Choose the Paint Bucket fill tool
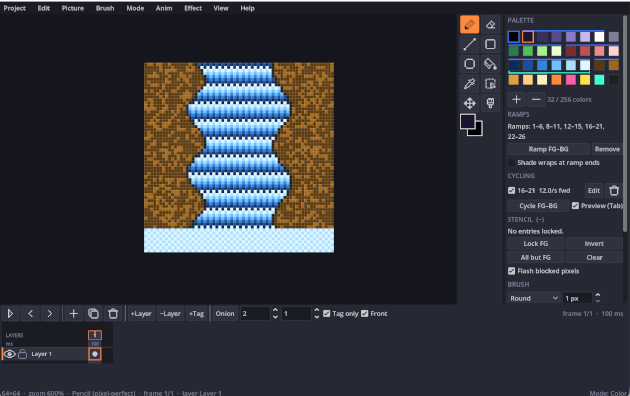Image resolution: width=630 pixels, height=396 pixels. click(x=490, y=64)
